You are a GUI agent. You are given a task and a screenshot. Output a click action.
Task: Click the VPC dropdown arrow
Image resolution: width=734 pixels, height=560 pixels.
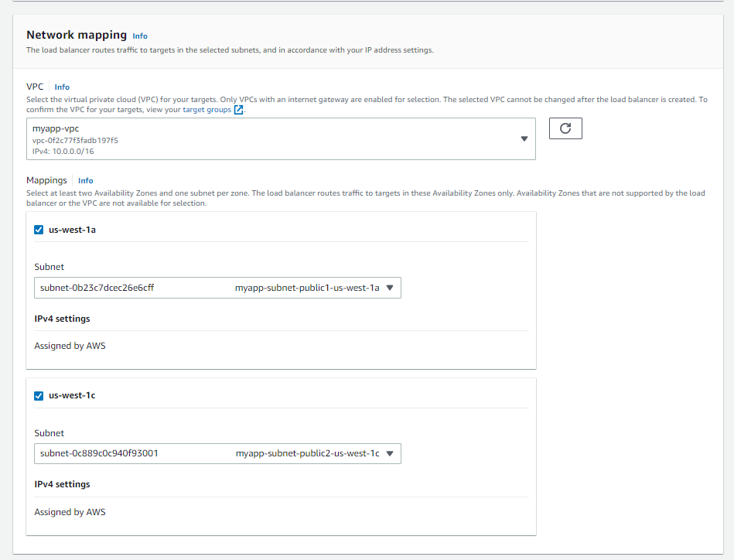click(524, 138)
